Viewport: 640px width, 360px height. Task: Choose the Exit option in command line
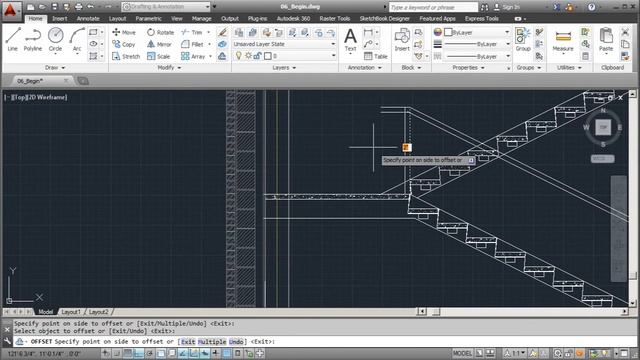188,342
